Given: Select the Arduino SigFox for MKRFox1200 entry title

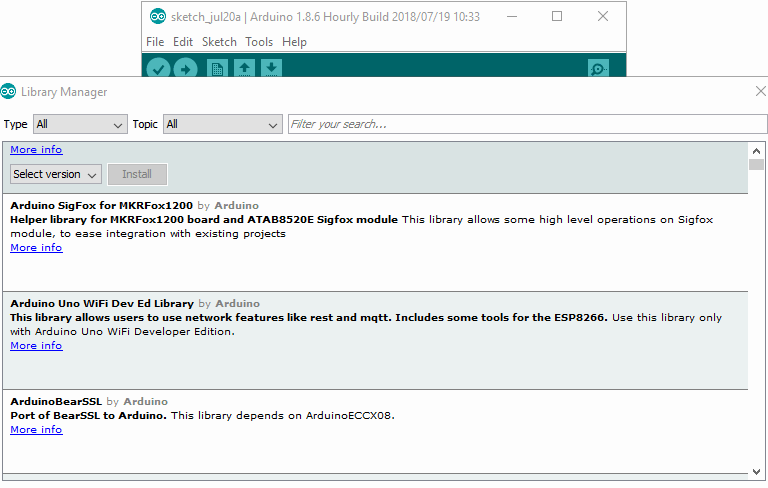Looking at the screenshot, I should 101,205.
